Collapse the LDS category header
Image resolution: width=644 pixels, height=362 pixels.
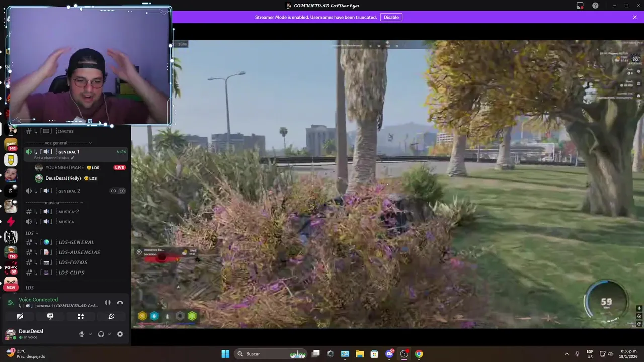31,233
